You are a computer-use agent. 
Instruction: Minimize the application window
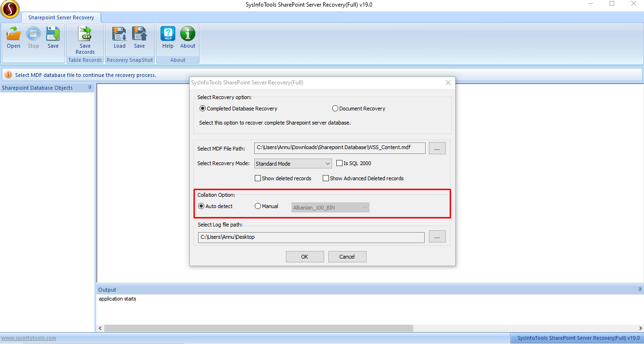(x=591, y=4)
